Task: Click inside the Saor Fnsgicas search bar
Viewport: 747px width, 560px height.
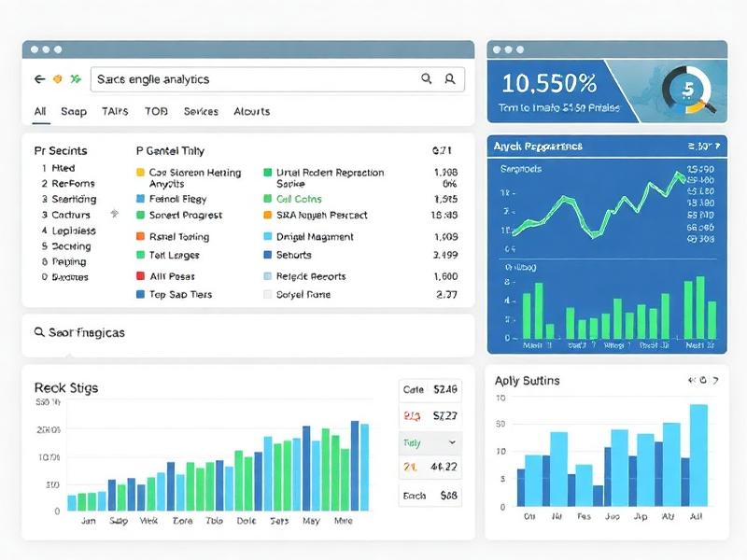Action: tap(248, 335)
